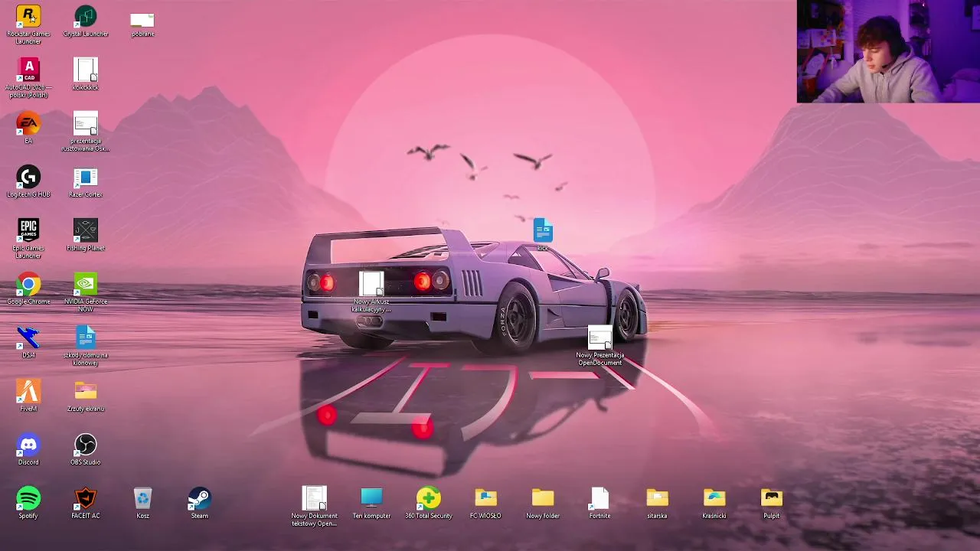Click the webcam overlay thumbnail
Viewport: 980px width, 551px height.
coord(888,51)
